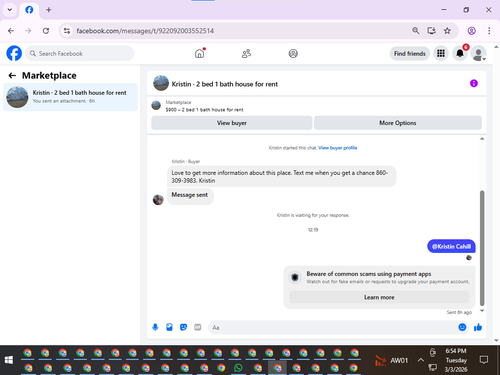Choose a sticker icon

click(x=183, y=327)
